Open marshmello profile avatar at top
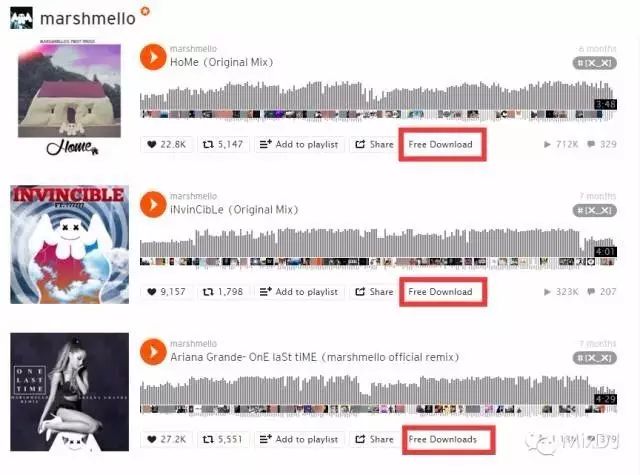Viewport: 640px width, 475px height. pos(21,18)
